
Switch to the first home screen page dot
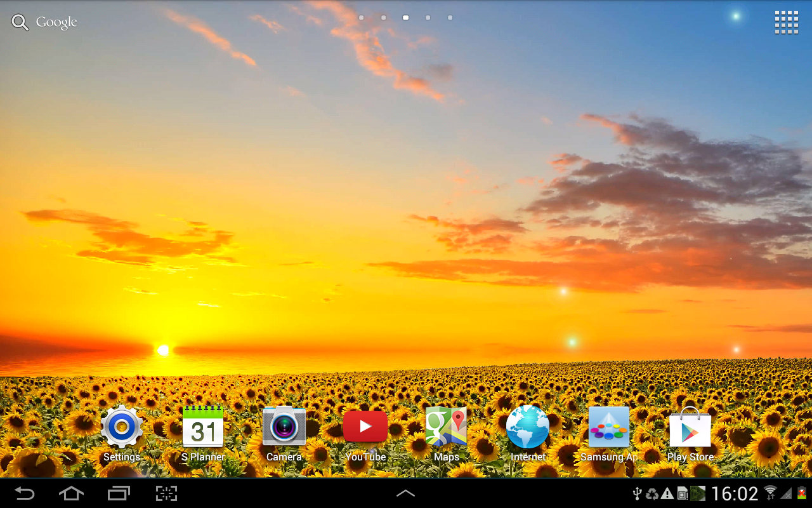point(362,18)
